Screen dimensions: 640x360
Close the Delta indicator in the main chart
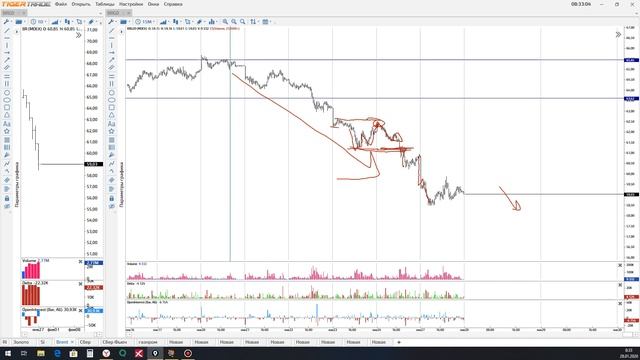(x=620, y=284)
